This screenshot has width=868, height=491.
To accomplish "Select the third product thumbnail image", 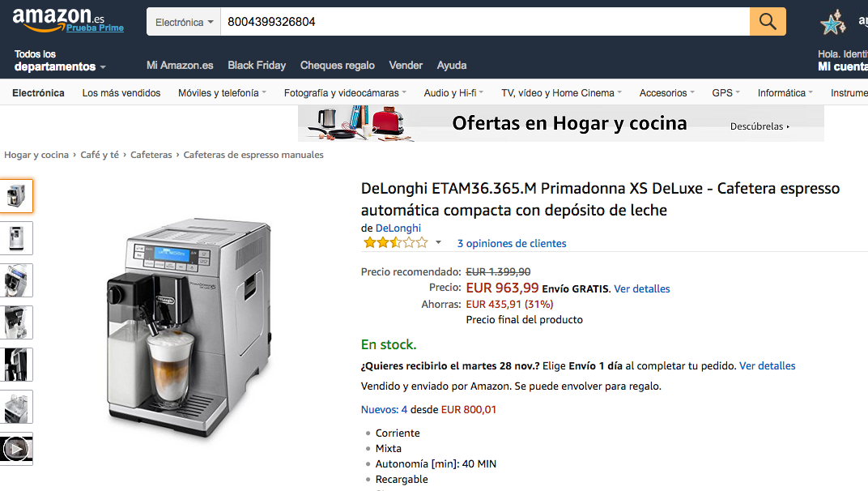I will click(16, 280).
